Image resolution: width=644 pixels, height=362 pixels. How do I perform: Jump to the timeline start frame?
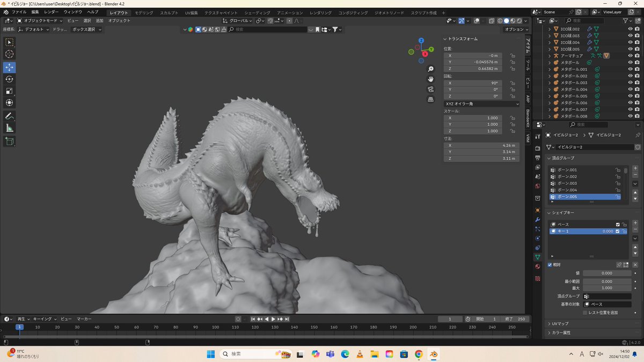tap(253, 319)
